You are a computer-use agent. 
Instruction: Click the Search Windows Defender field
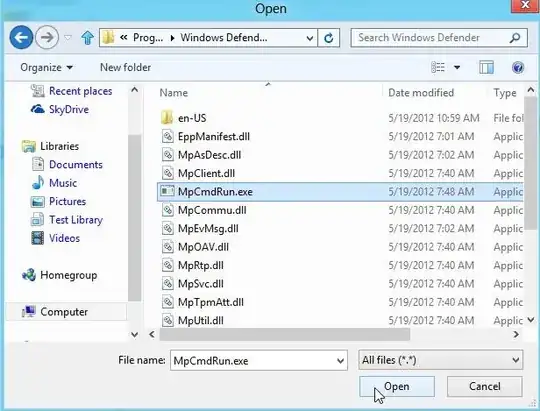[x=439, y=38]
